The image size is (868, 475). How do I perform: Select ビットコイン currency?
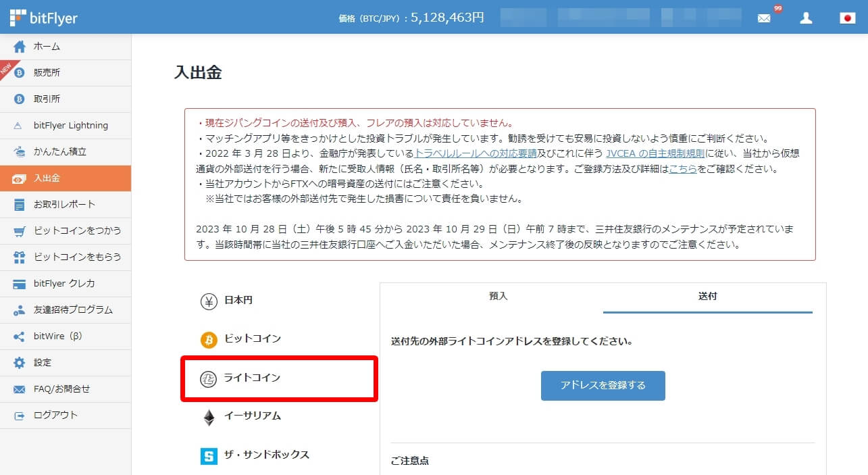point(253,339)
